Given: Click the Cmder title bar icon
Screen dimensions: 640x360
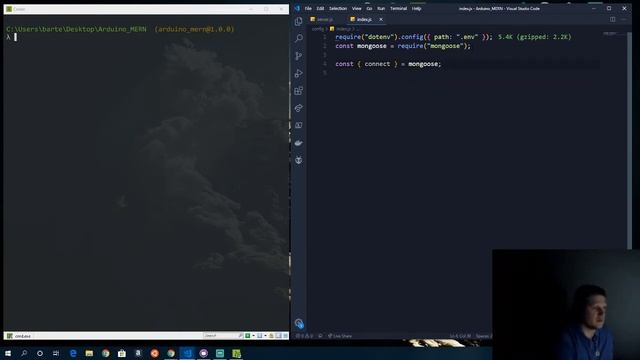Looking at the screenshot, I should (x=9, y=9).
